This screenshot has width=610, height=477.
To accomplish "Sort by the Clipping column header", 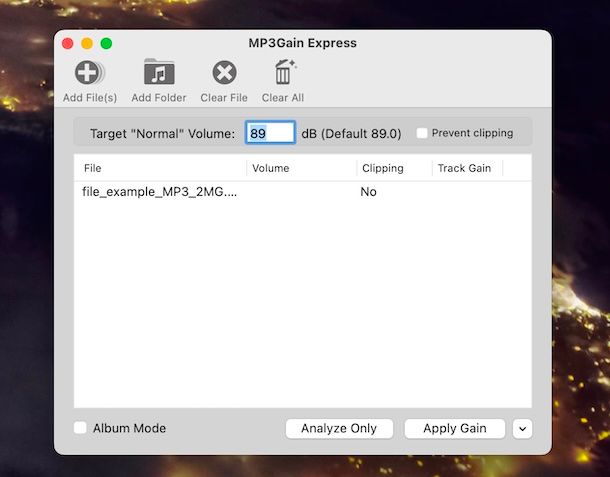I will tap(394, 168).
